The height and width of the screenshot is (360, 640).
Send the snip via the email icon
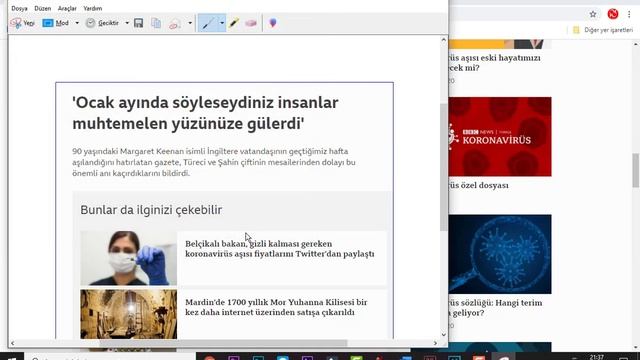point(175,24)
